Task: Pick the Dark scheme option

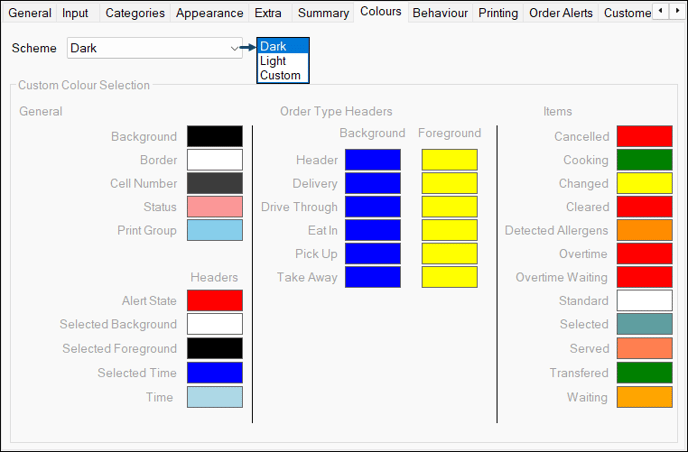Action: click(273, 47)
